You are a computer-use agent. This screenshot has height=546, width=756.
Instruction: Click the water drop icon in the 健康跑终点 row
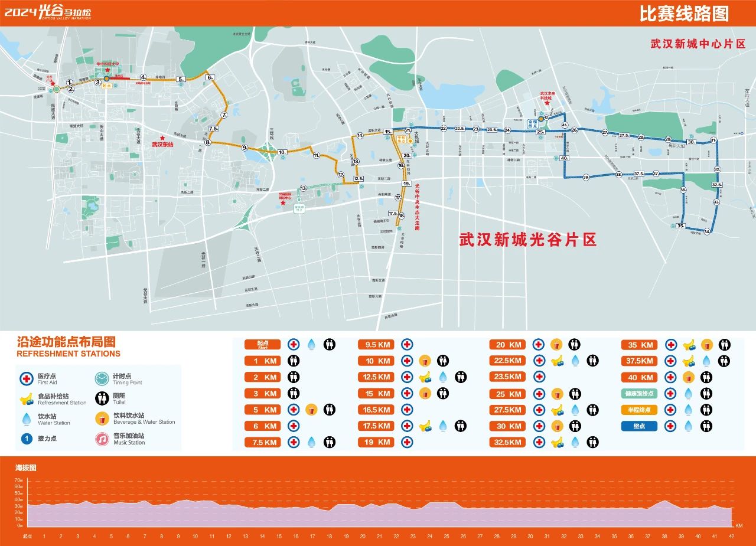[689, 393]
